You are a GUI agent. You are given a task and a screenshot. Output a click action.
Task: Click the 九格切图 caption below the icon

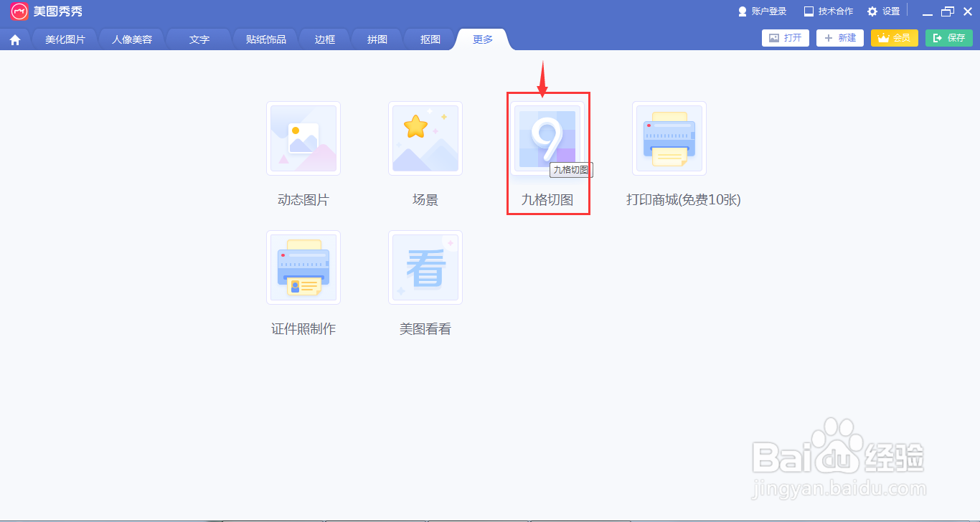pos(547,200)
